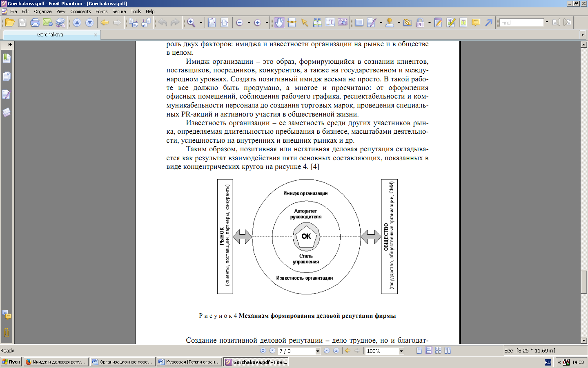Click in the Find search field
Screen dimensions: 588x368
(x=522, y=22)
